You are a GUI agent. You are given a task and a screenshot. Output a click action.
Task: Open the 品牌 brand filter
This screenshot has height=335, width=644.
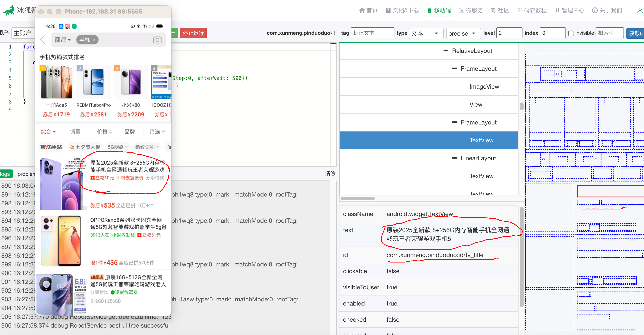point(130,132)
